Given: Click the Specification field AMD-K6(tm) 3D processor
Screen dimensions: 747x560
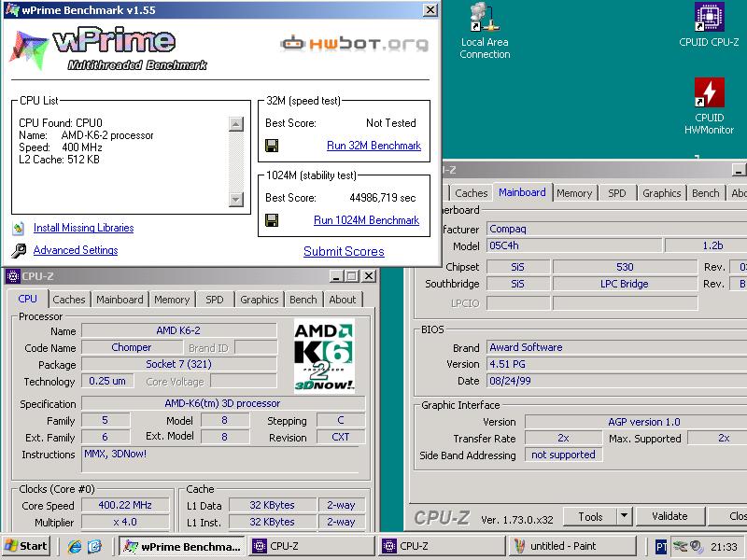Looking at the screenshot, I should (x=223, y=403).
